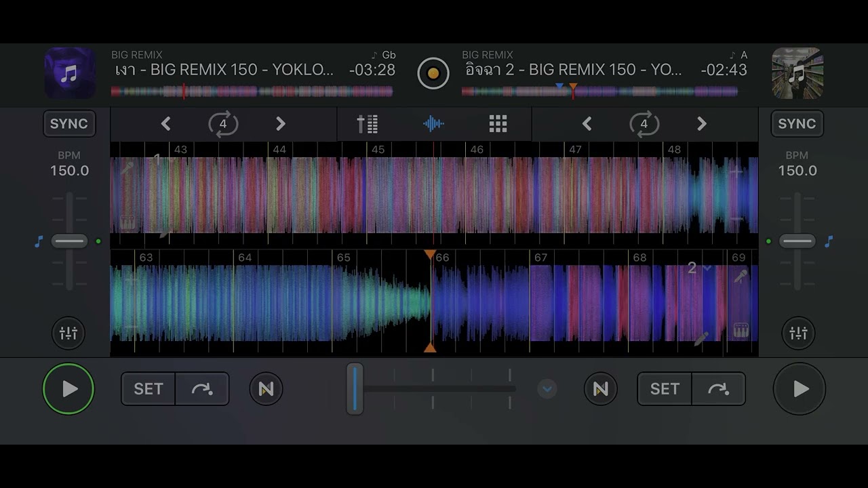Click the right deck remaining time -02:43
Screen dimensions: 868x488
(724, 70)
